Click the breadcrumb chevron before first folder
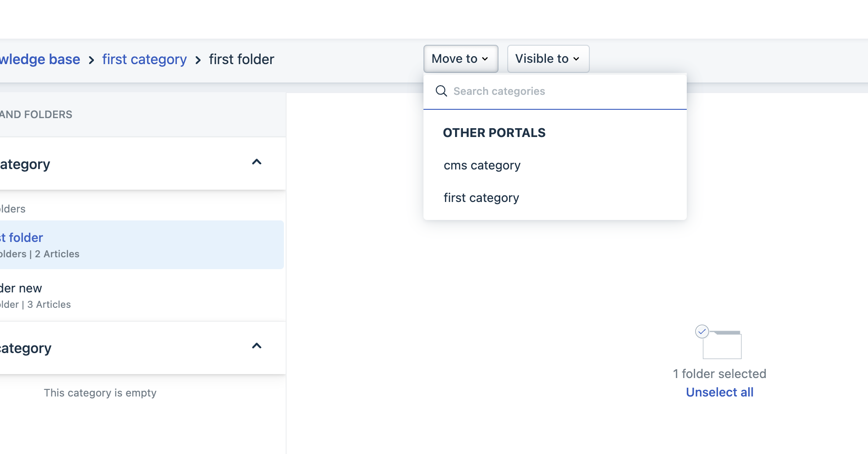Image resolution: width=868 pixels, height=454 pixels. 198,60
